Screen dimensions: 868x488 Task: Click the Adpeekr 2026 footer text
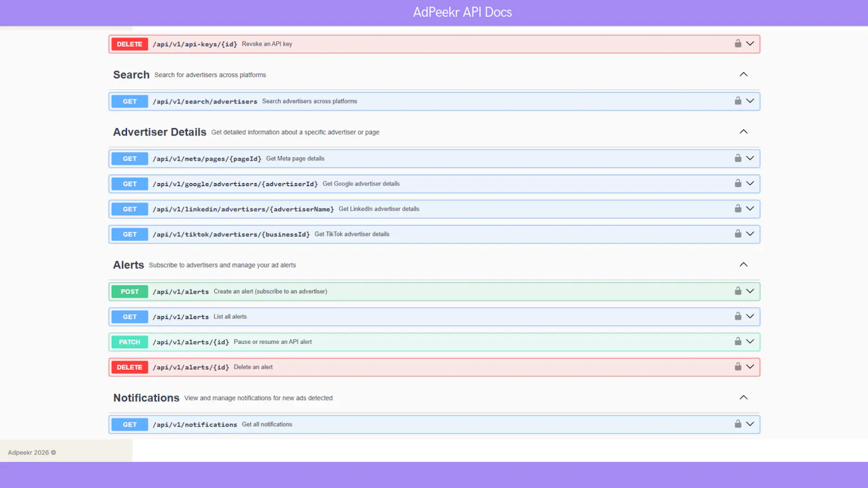coord(32,452)
